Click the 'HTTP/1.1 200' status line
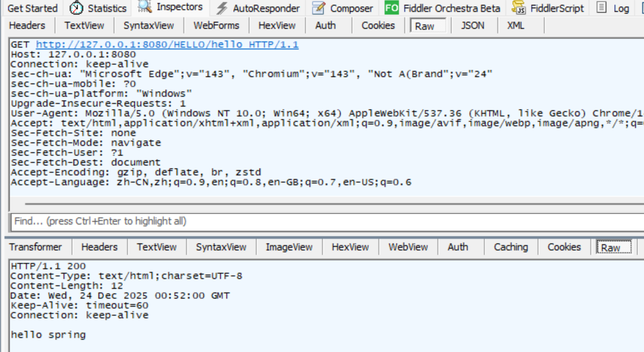644x352 pixels. (x=48, y=266)
